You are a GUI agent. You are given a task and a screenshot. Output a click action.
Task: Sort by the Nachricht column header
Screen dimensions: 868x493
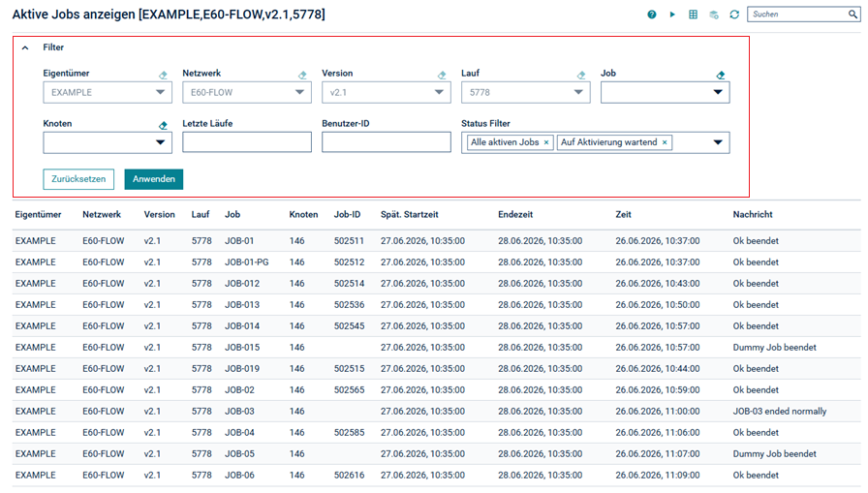point(753,215)
